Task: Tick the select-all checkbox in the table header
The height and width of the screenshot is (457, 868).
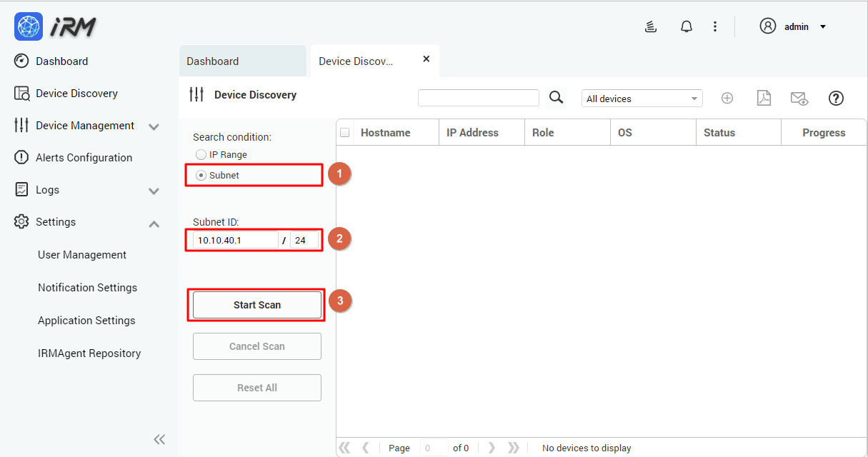Action: click(x=345, y=132)
